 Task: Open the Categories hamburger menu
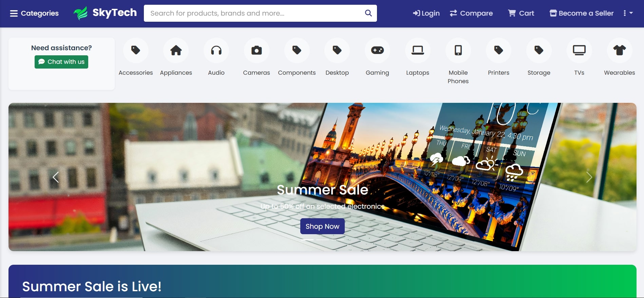(34, 13)
